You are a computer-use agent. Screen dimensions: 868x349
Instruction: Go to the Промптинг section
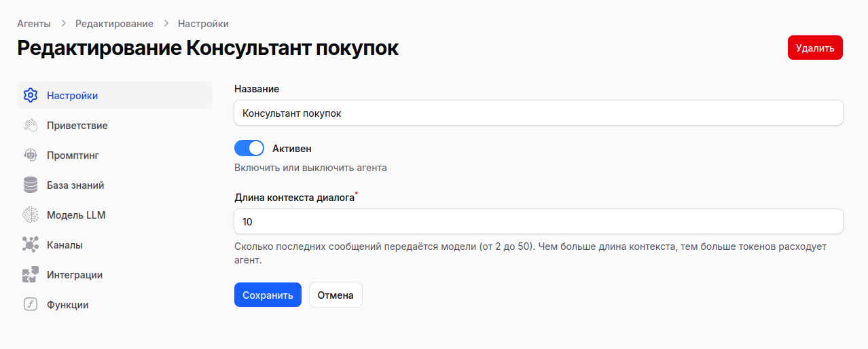pos(115,155)
